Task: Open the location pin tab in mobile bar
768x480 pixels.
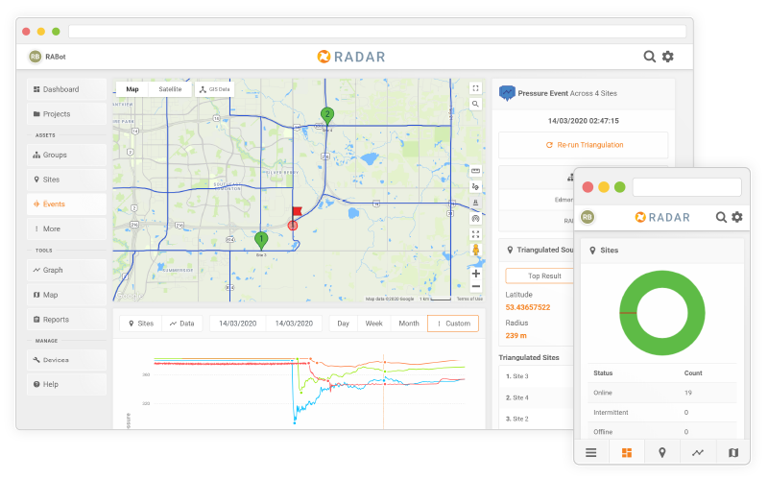Action: (x=662, y=453)
